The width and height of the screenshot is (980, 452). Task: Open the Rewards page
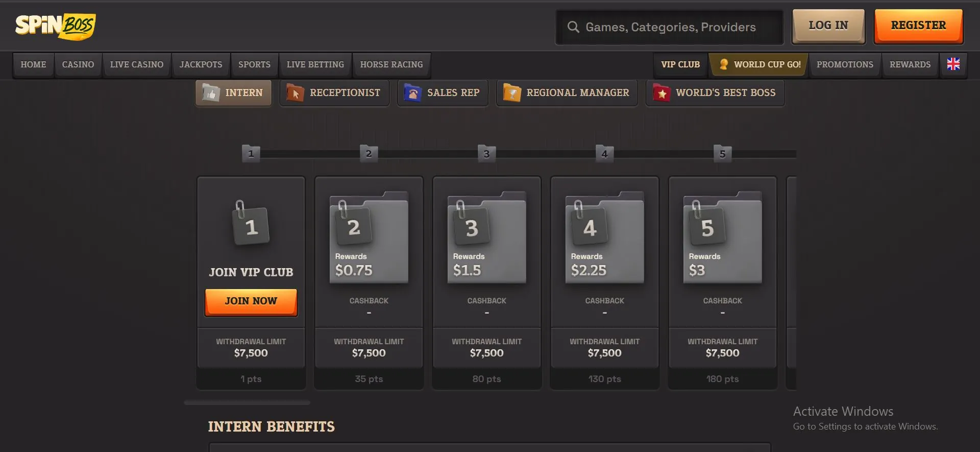(910, 65)
